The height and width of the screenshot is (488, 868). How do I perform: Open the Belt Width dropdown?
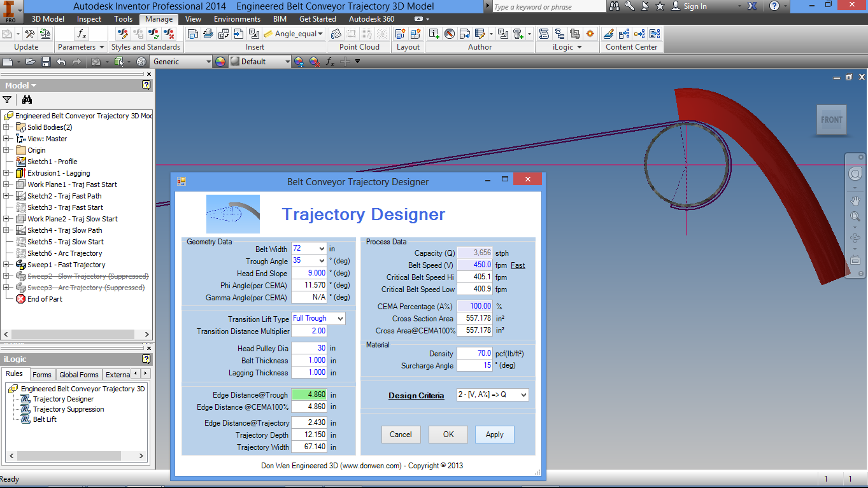tap(322, 249)
